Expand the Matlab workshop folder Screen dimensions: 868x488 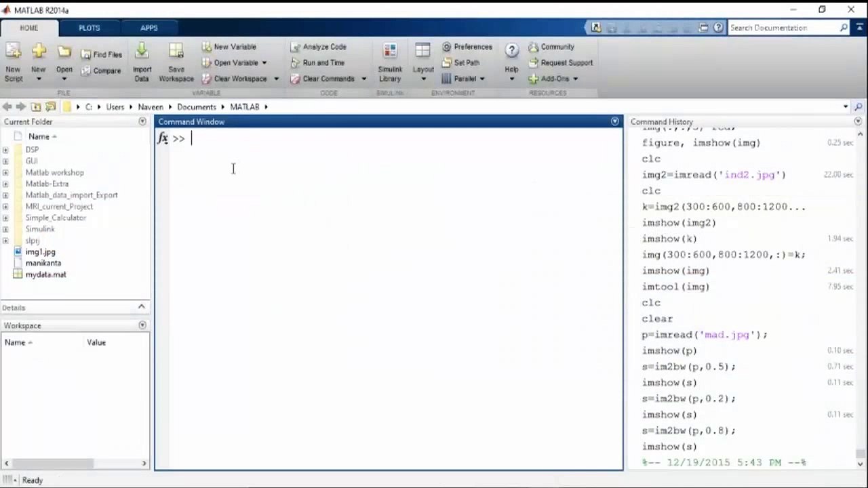click(5, 173)
